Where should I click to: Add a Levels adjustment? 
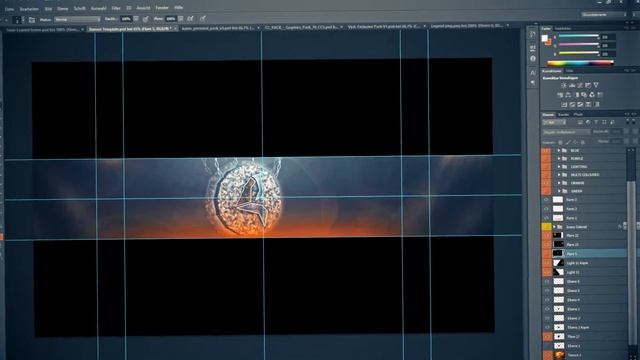(x=572, y=85)
